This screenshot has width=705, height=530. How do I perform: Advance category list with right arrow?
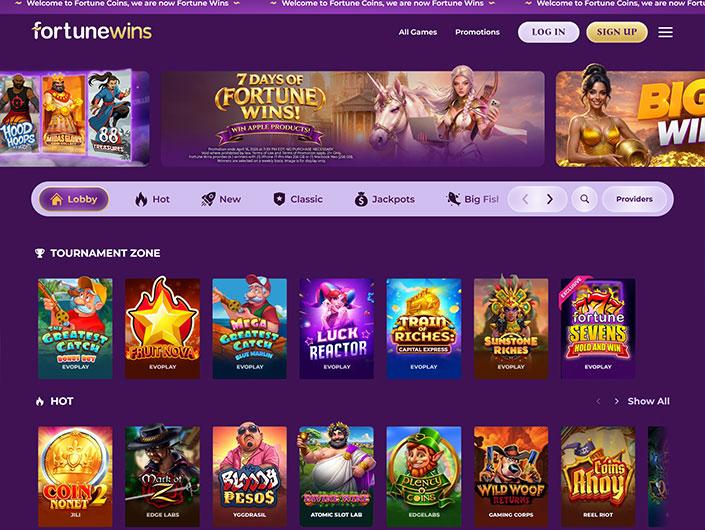(x=549, y=199)
